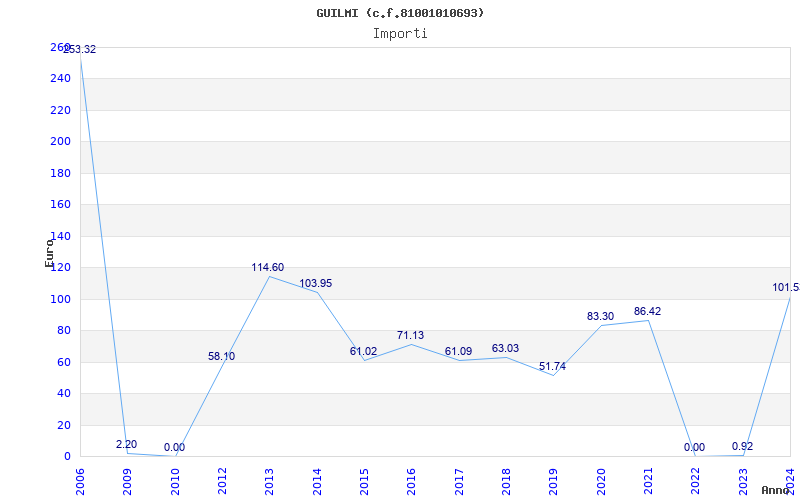Viewport: 800px width, 500px height.
Task: Click the 2009 x-axis label
Action: click(128, 481)
